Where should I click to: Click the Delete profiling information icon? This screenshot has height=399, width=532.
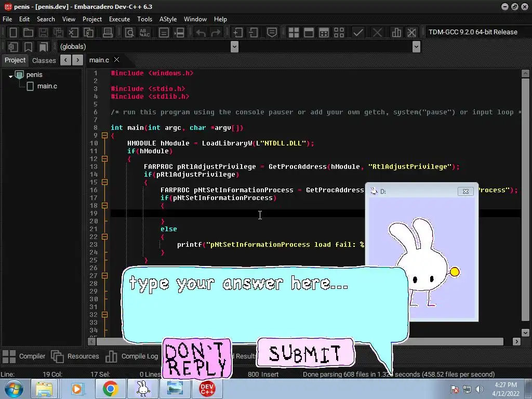[411, 33]
